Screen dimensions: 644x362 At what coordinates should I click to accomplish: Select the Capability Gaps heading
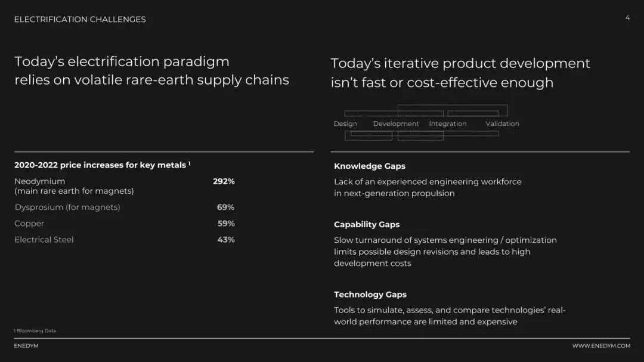pos(367,225)
